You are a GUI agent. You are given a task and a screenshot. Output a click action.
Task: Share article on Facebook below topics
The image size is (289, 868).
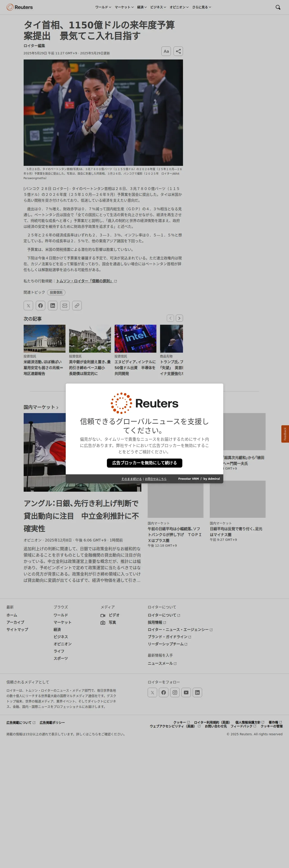coord(40,306)
